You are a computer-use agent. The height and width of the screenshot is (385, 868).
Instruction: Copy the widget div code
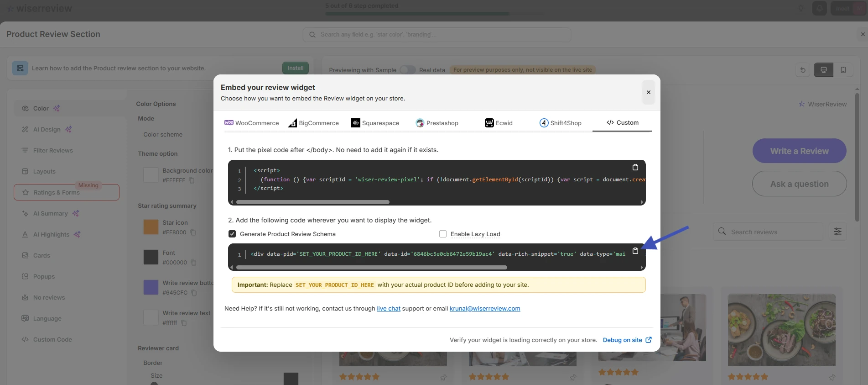pyautogui.click(x=635, y=251)
